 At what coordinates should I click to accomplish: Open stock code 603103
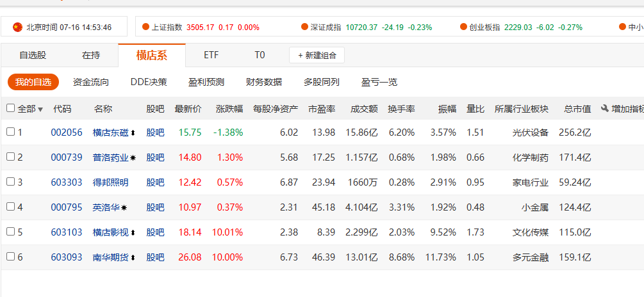click(x=67, y=232)
